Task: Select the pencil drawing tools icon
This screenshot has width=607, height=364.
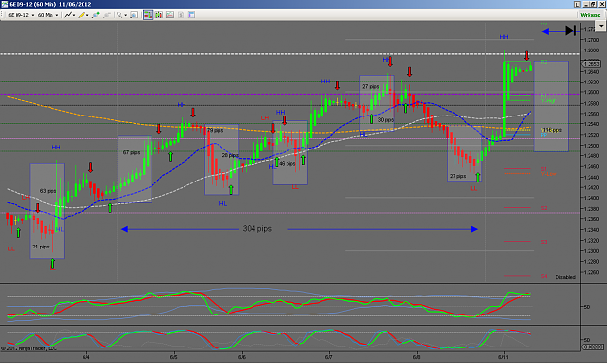Action: pyautogui.click(x=82, y=15)
